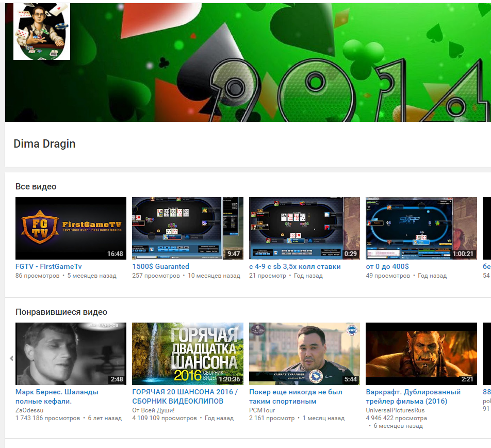Click the с 4-9 с sb 3,5x title link
This screenshot has width=491, height=448.
tap(295, 267)
